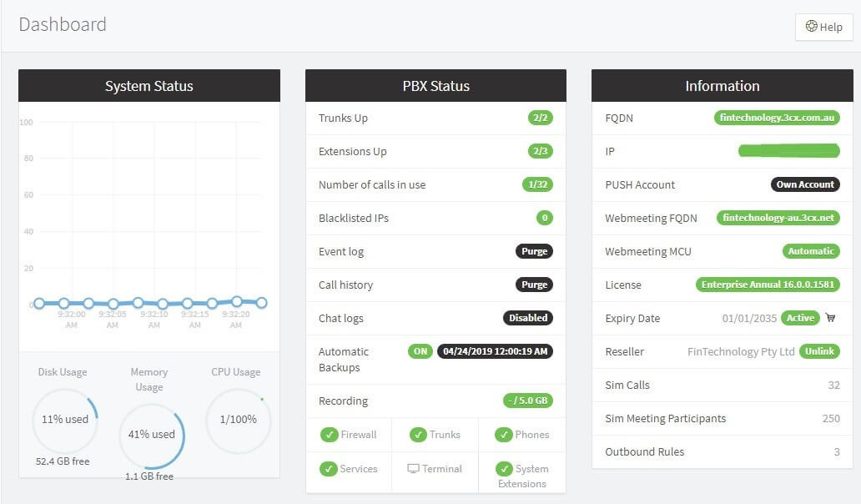
Task: Click the Chat logs Disabled badge
Action: [x=528, y=318]
